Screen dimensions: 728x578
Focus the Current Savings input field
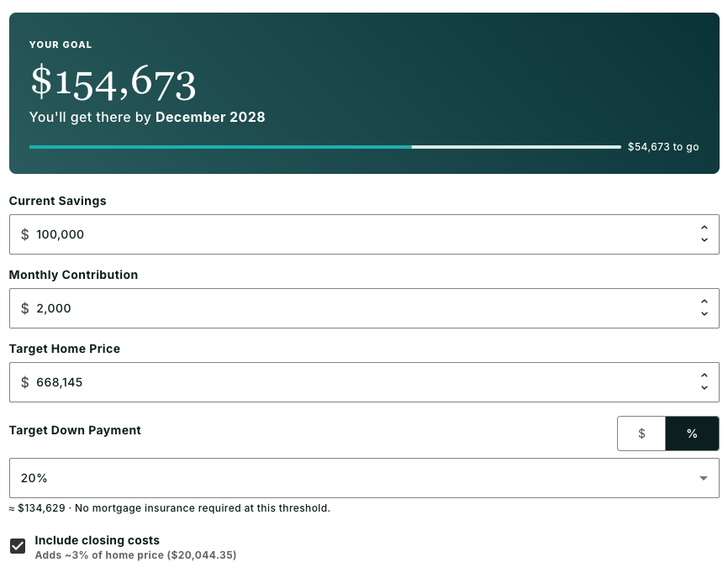point(364,234)
